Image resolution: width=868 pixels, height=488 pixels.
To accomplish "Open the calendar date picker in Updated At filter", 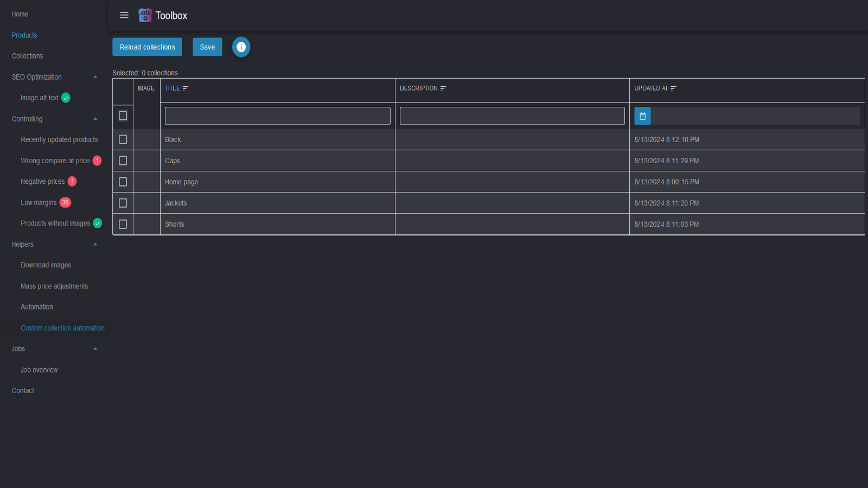I will point(642,115).
